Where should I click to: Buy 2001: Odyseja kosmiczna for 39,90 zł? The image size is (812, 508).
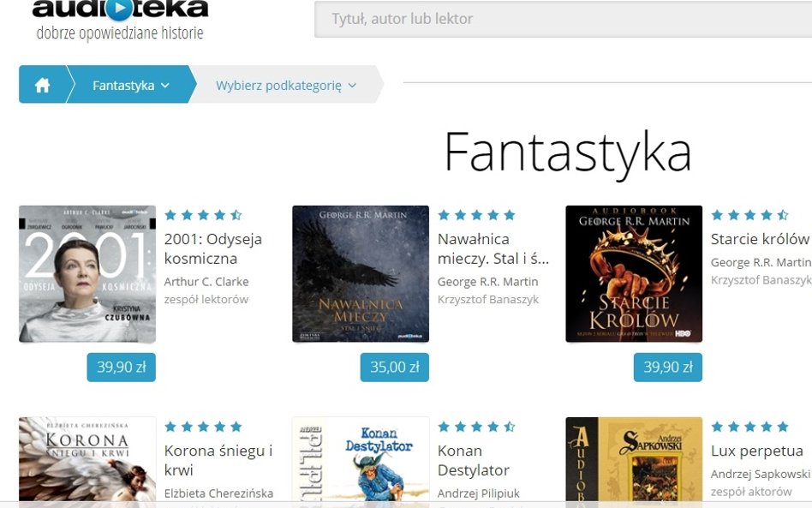121,368
